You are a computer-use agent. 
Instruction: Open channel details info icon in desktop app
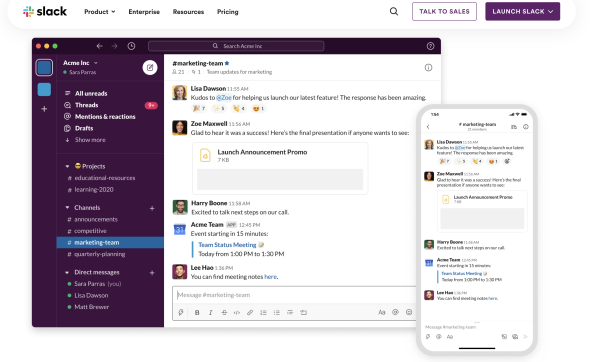428,68
